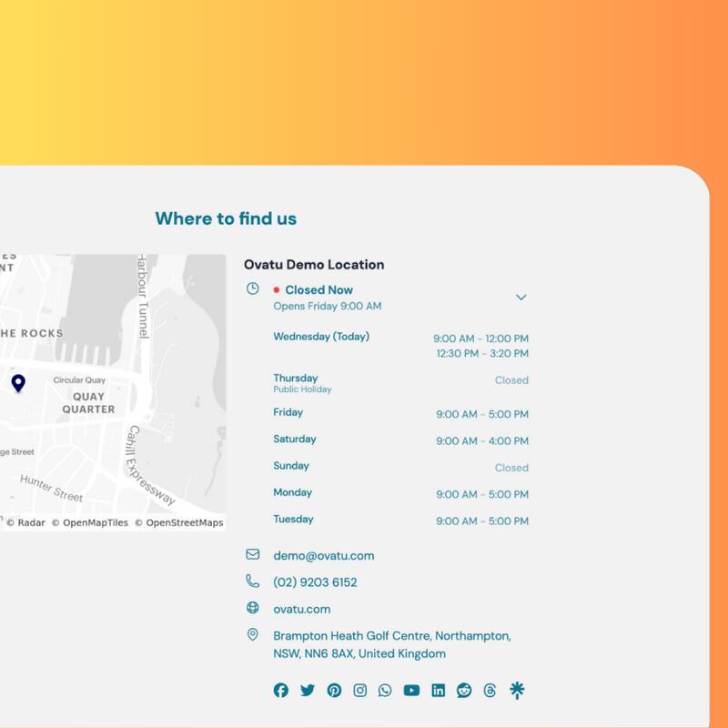Click the clock icon beside Closed Now
The height and width of the screenshot is (728, 728).
(252, 289)
